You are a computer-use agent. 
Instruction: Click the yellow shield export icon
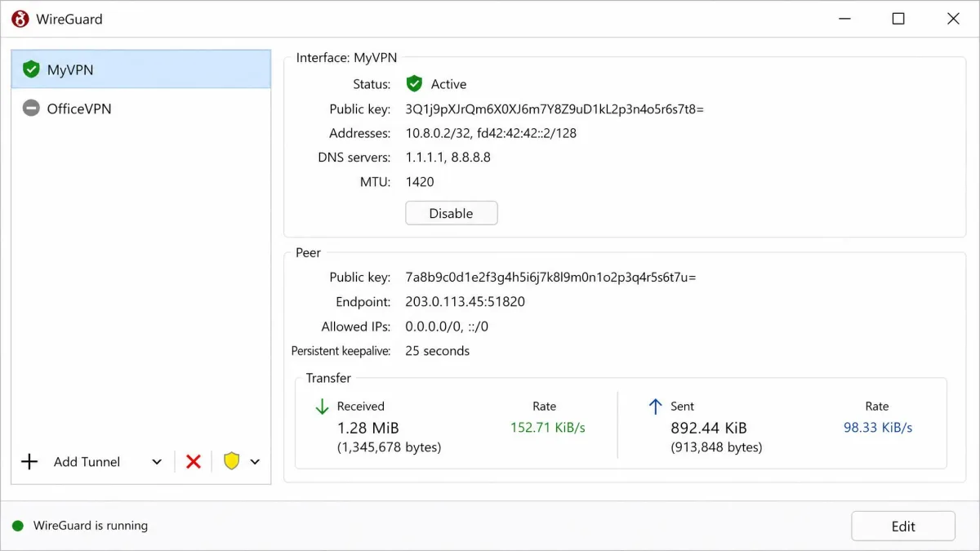tap(232, 461)
